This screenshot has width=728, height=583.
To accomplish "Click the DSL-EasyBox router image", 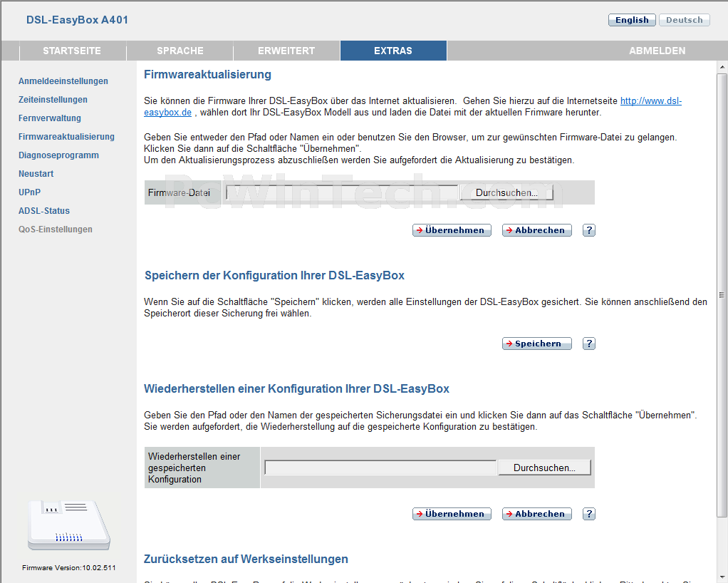I will [x=68, y=525].
